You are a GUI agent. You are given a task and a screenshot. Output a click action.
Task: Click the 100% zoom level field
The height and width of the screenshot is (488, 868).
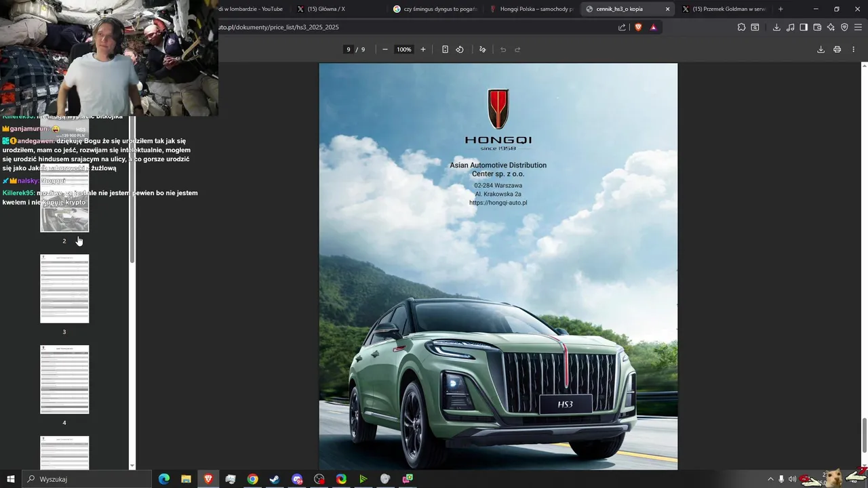tap(404, 49)
